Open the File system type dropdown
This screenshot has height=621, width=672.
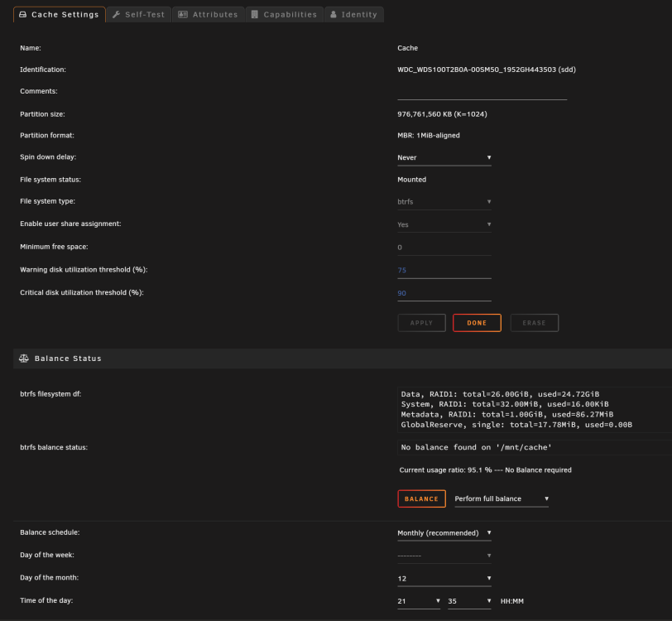pyautogui.click(x=444, y=201)
